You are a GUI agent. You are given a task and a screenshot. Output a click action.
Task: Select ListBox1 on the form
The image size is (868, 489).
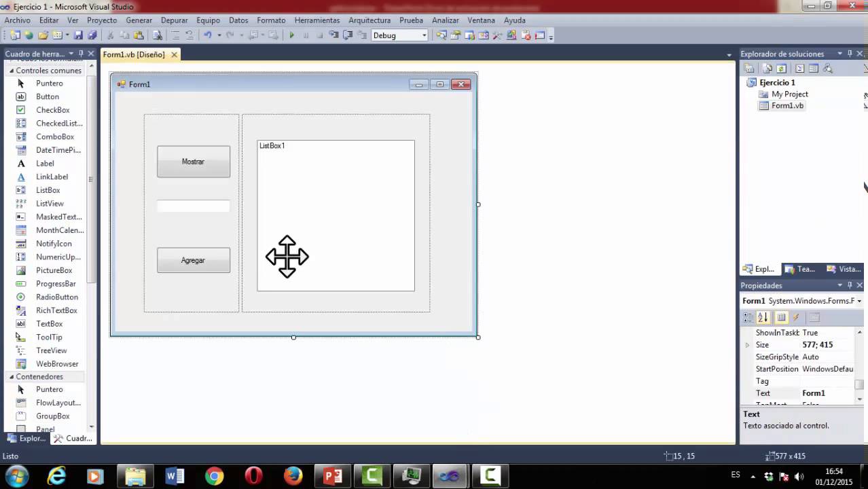(336, 215)
